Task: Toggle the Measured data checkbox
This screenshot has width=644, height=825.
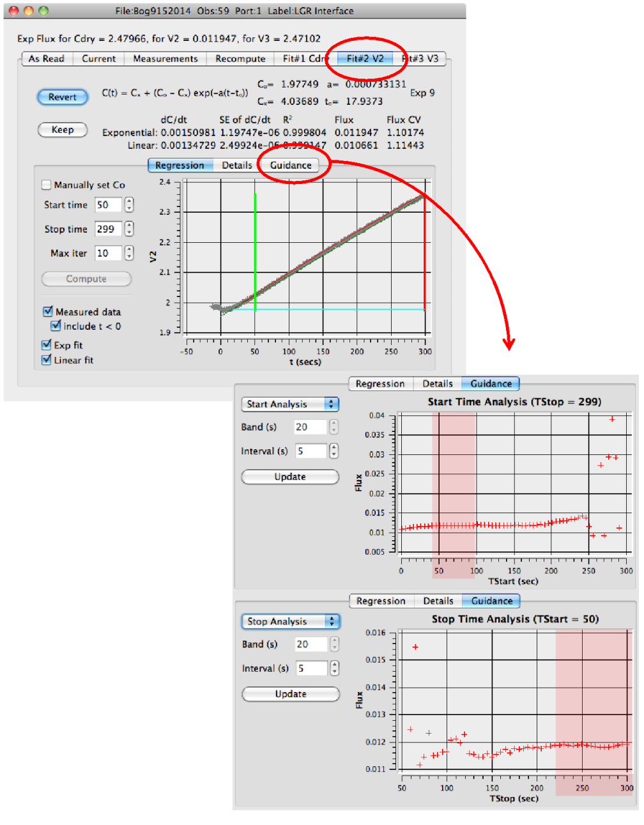Action: tap(48, 312)
